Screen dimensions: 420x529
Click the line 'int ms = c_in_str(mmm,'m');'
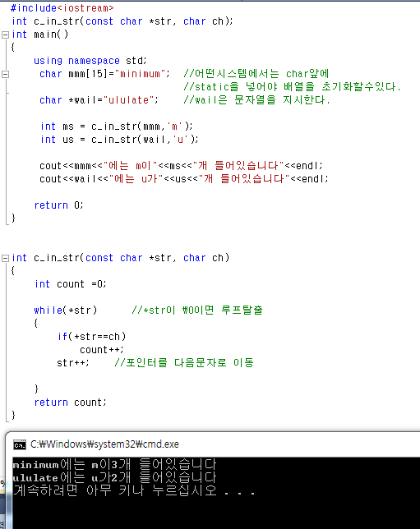point(117,126)
